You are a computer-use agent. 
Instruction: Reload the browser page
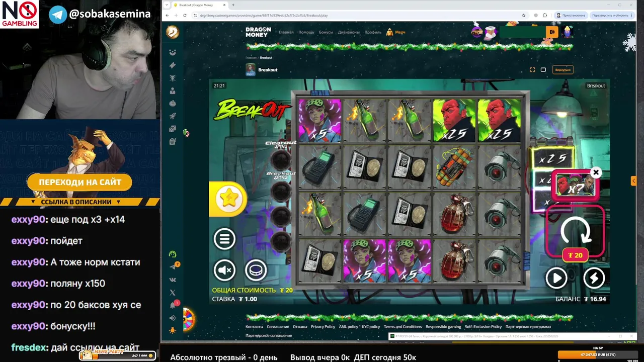click(185, 15)
